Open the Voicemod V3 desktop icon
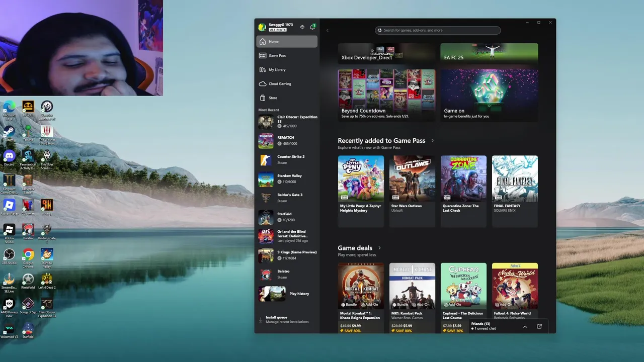Image resolution: width=644 pixels, height=362 pixels. [9, 331]
